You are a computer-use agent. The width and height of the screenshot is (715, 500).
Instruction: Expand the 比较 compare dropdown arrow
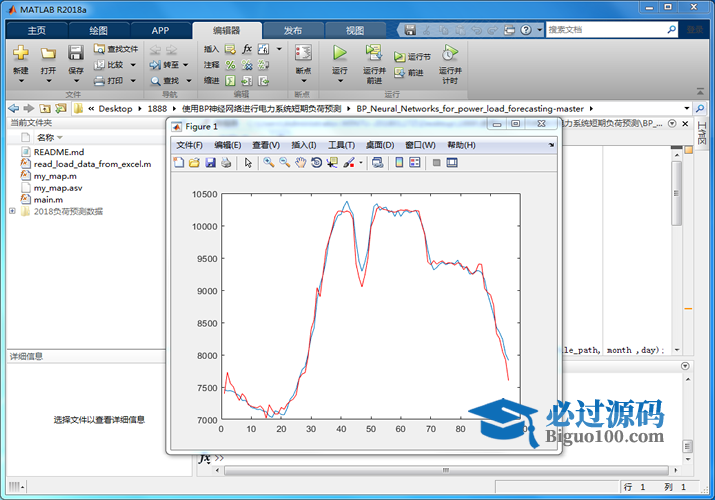tap(133, 65)
